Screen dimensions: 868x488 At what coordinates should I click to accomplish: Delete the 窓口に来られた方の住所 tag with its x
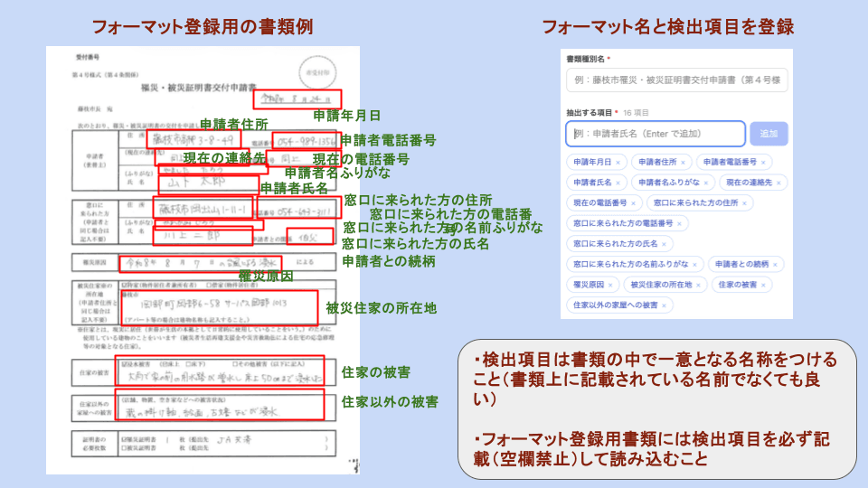[x=744, y=203]
